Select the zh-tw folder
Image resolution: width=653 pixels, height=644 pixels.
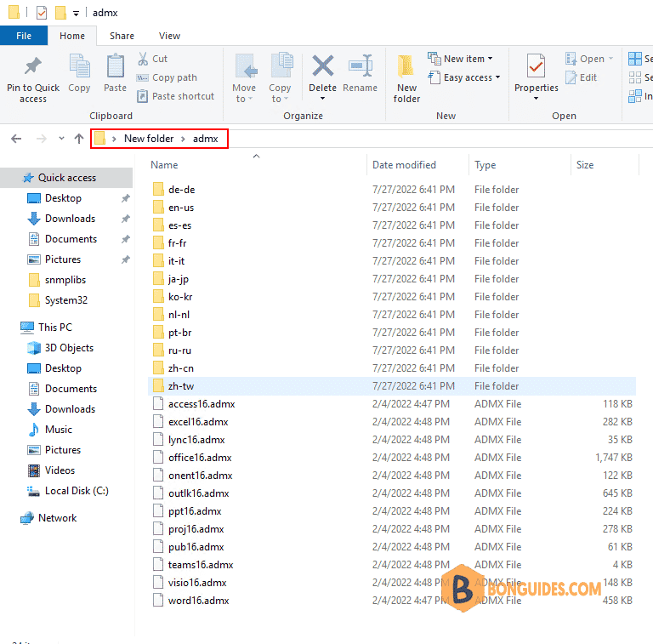click(391, 386)
